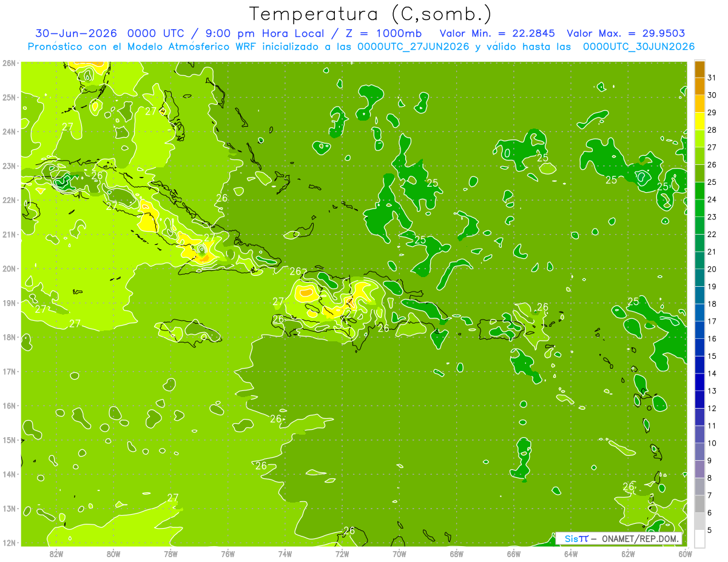Click the "26N" latitude axis label
Viewport: 728px width, 562px height.
(x=9, y=63)
